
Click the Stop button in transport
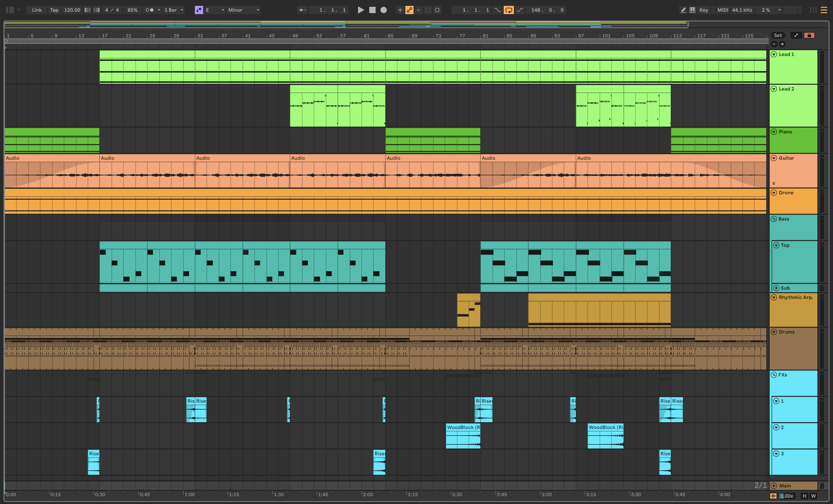pos(372,10)
